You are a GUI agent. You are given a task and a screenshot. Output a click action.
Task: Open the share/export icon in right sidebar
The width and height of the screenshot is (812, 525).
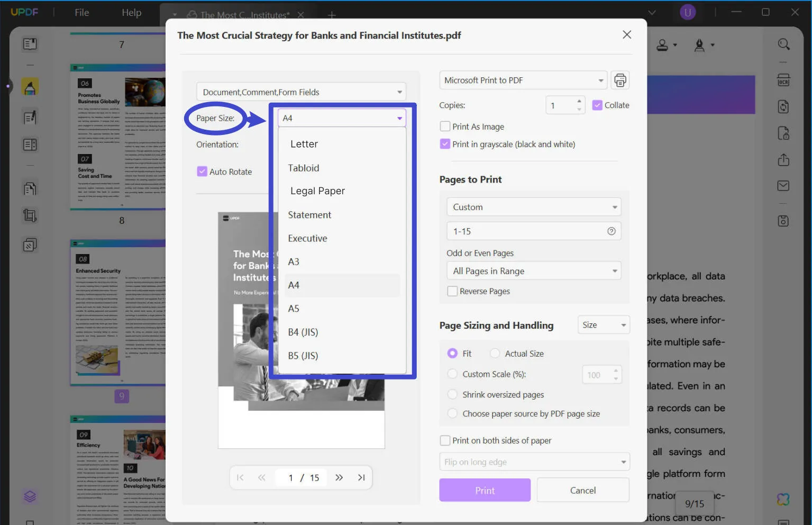[x=783, y=160]
